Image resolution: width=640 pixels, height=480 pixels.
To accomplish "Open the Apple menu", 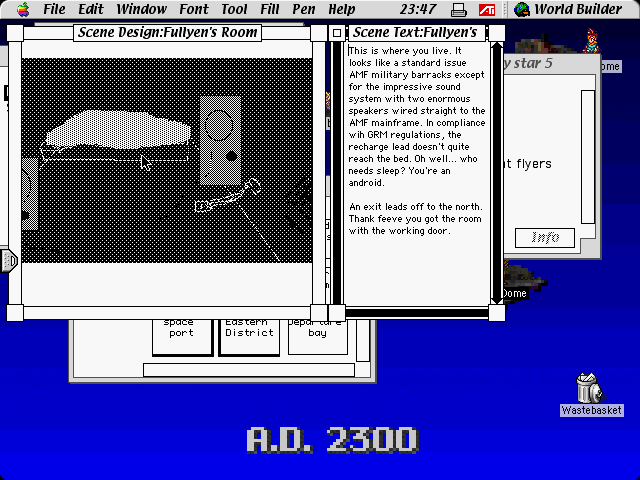I will pos(23,9).
